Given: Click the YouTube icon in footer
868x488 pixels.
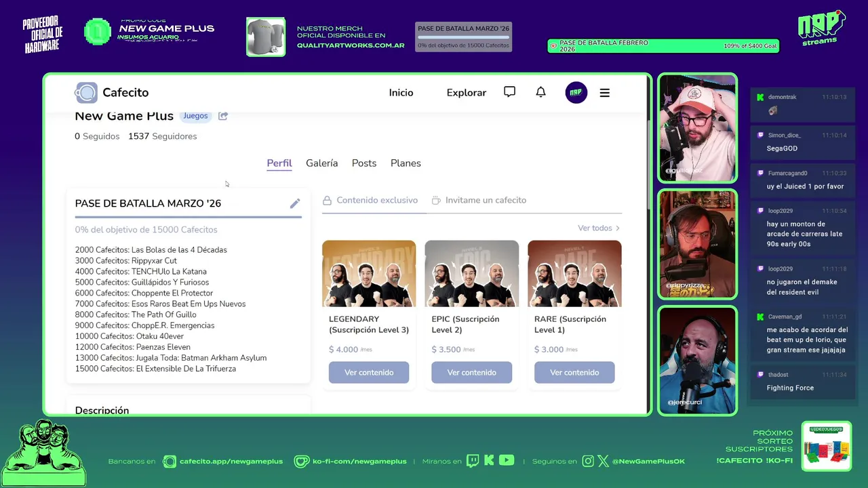Looking at the screenshot, I should pyautogui.click(x=507, y=461).
